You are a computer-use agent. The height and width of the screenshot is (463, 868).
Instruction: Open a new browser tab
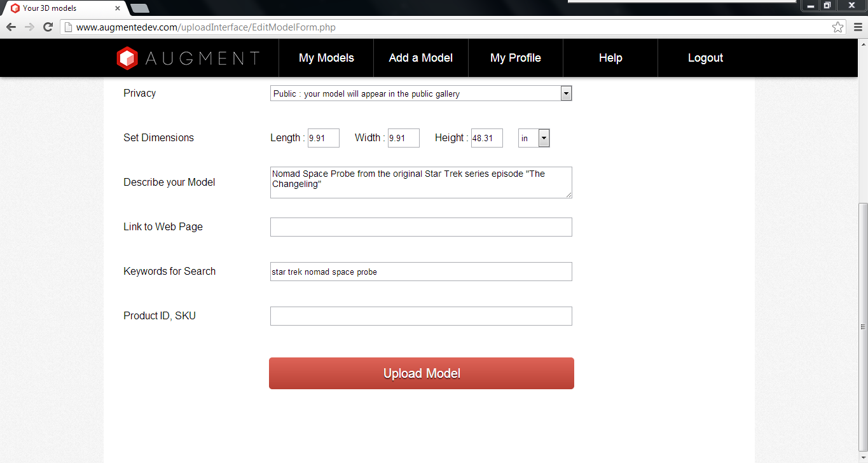coord(139,9)
